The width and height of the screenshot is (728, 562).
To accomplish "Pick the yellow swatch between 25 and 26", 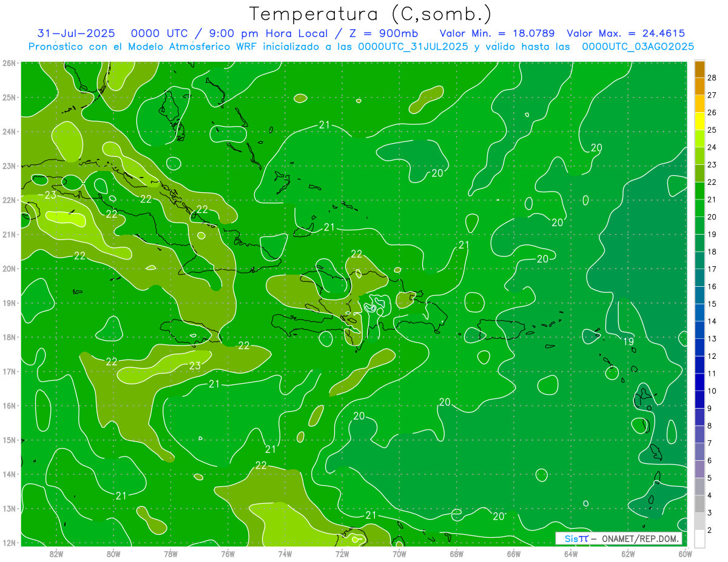I will click(699, 121).
